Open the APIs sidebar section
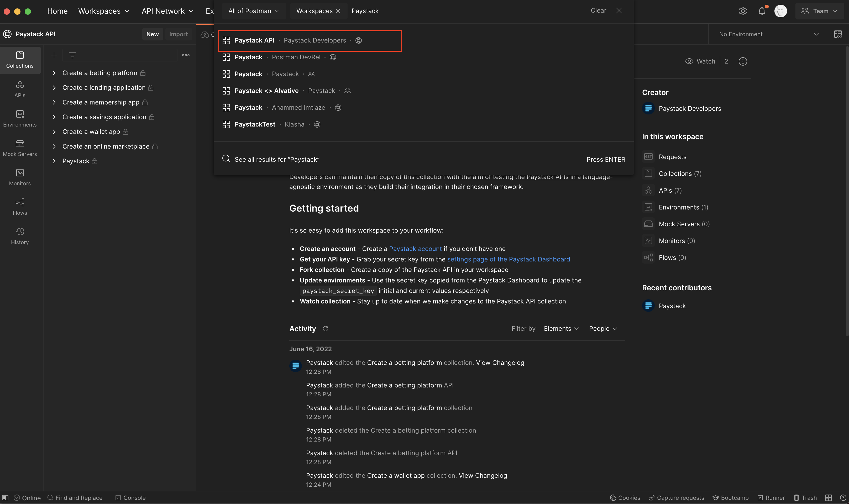Image resolution: width=849 pixels, height=504 pixels. click(20, 89)
